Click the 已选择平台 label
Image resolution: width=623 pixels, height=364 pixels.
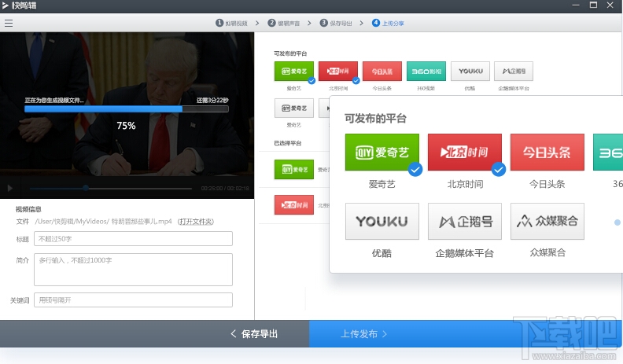pos(288,143)
